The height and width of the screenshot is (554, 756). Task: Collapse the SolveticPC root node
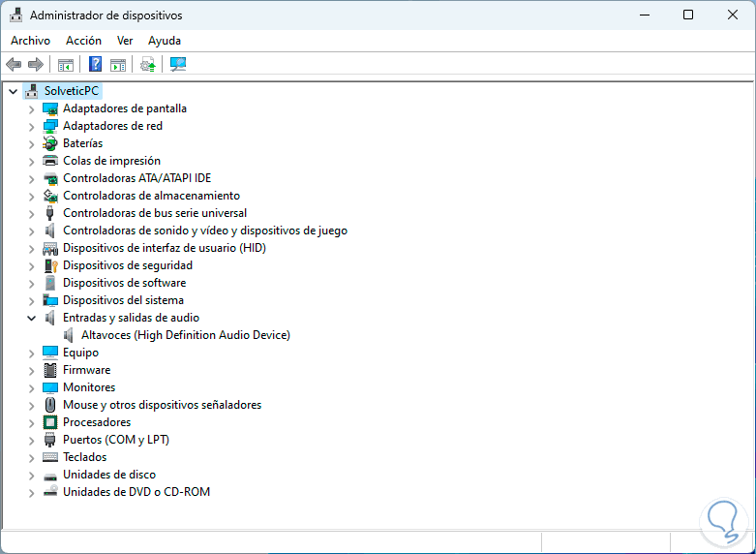tap(13, 91)
